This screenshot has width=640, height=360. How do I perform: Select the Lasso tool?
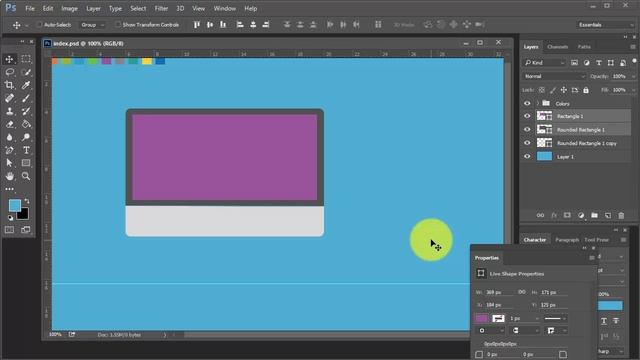9,72
